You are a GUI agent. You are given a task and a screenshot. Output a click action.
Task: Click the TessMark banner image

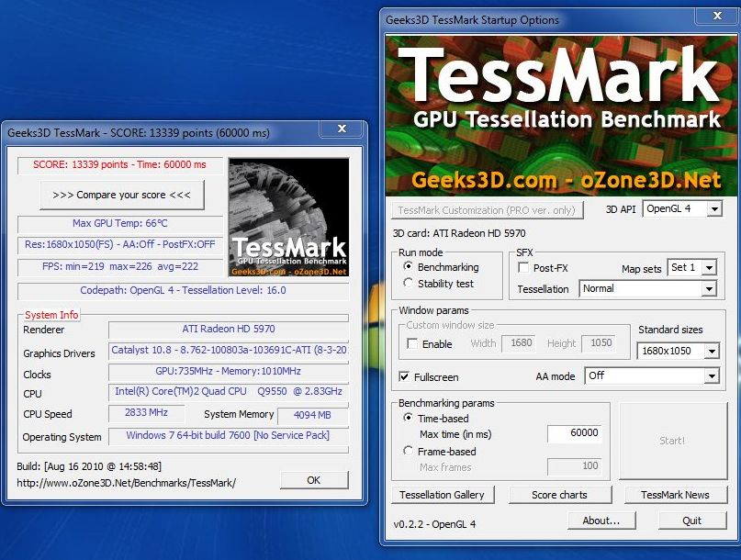[561, 117]
